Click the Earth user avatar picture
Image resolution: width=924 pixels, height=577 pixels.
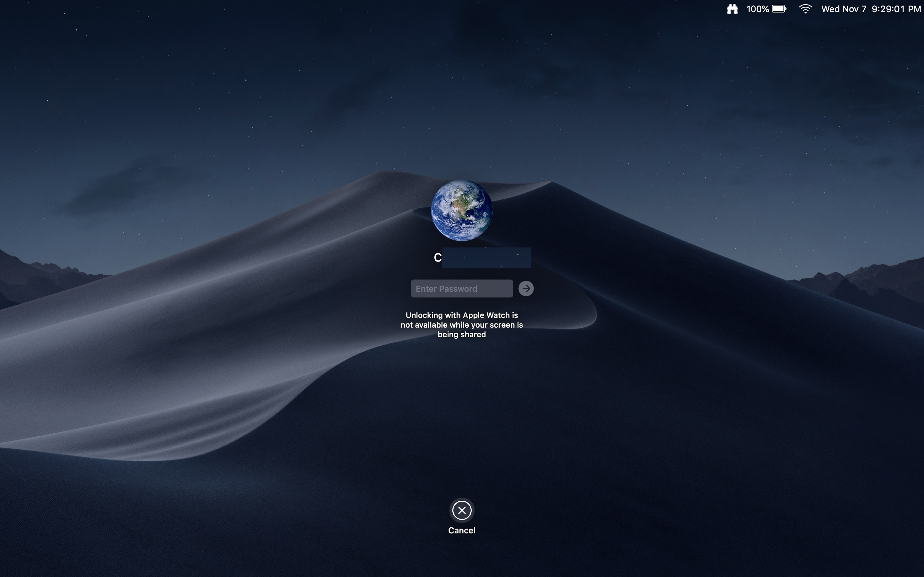[462, 210]
